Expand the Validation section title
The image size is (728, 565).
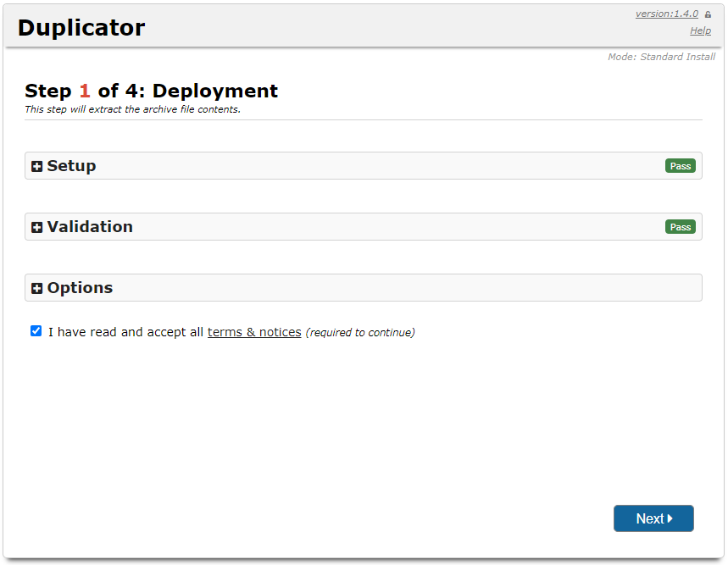pos(90,227)
